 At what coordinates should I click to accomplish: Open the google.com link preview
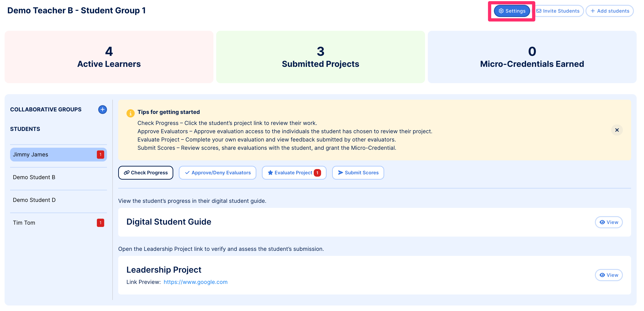click(195, 282)
